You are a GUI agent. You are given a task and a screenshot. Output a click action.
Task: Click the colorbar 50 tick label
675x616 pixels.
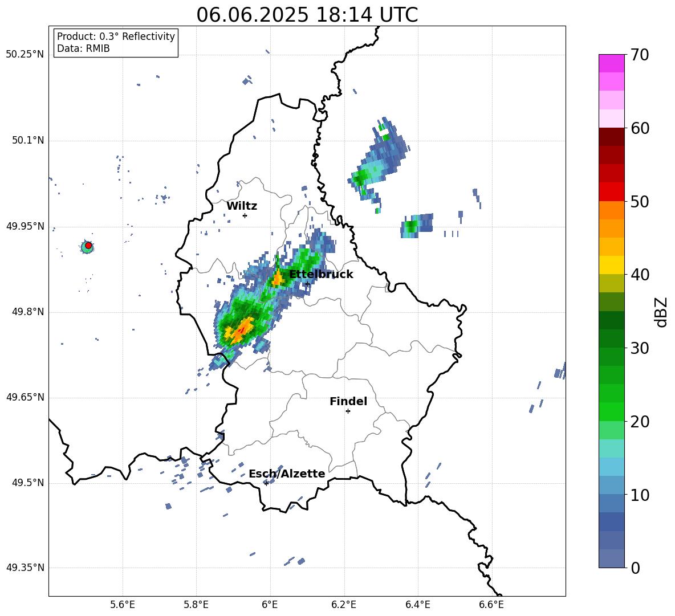(x=640, y=201)
